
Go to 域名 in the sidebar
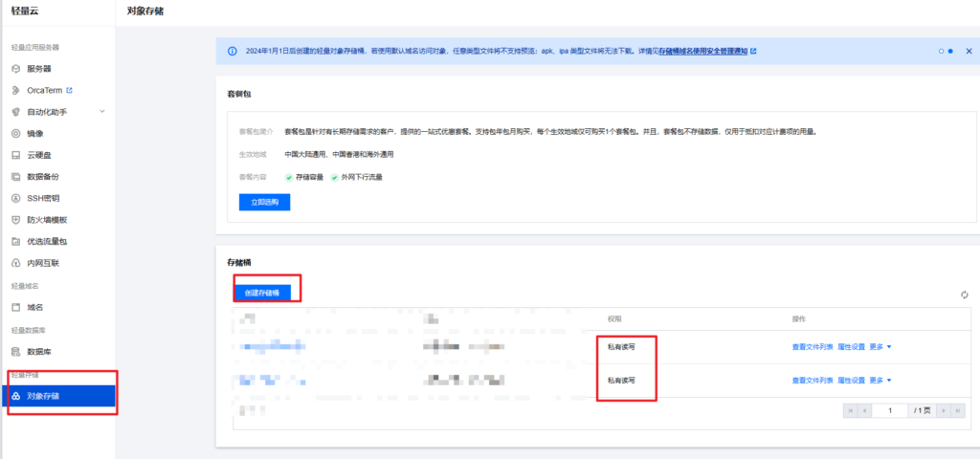click(34, 307)
